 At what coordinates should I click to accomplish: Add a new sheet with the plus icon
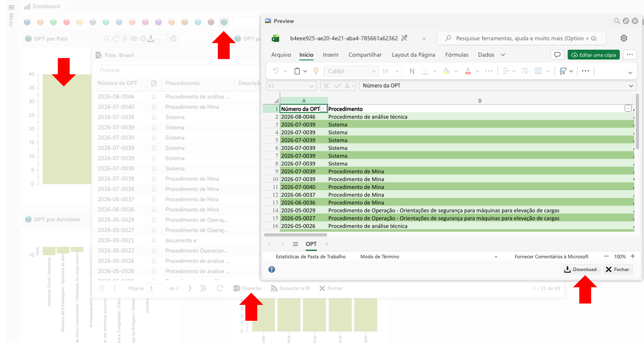coord(327,244)
